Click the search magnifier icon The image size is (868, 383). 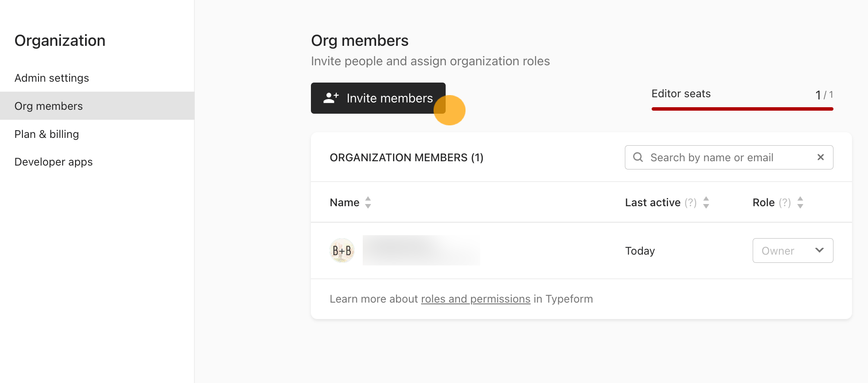coord(638,157)
